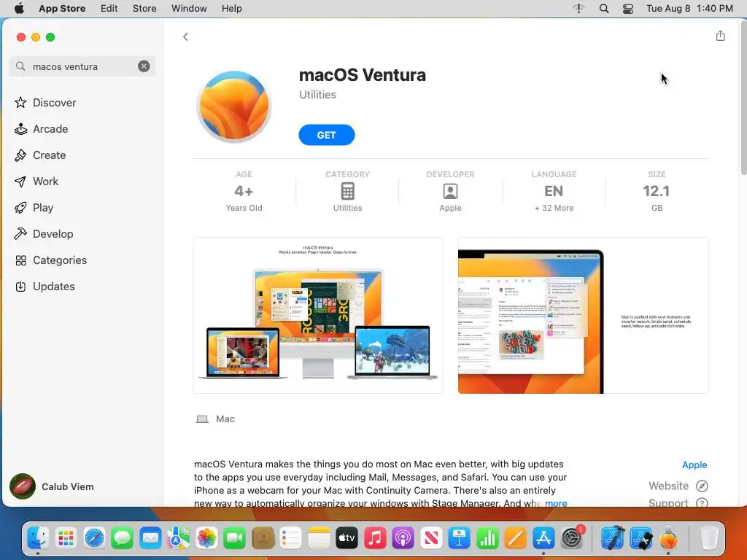
Task: Click the EN + 32 More language info
Action: (554, 191)
